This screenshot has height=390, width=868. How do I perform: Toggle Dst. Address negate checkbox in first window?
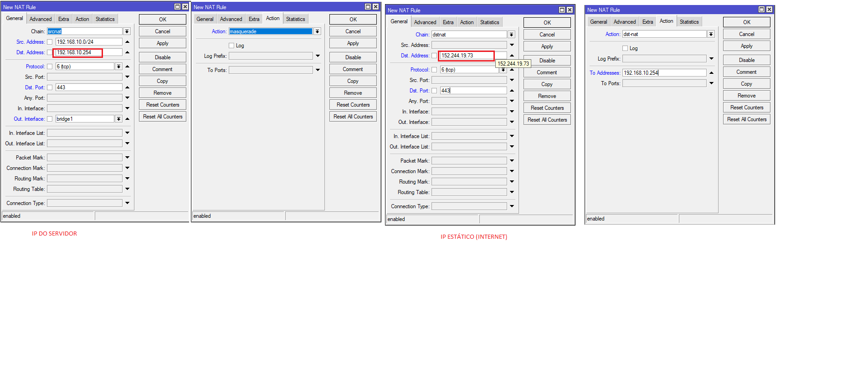[50, 52]
